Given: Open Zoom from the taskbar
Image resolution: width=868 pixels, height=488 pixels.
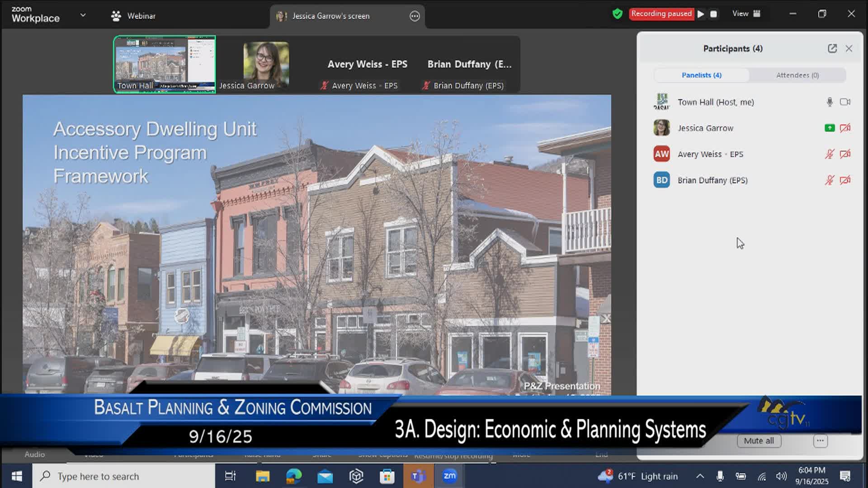Looking at the screenshot, I should pos(449,476).
